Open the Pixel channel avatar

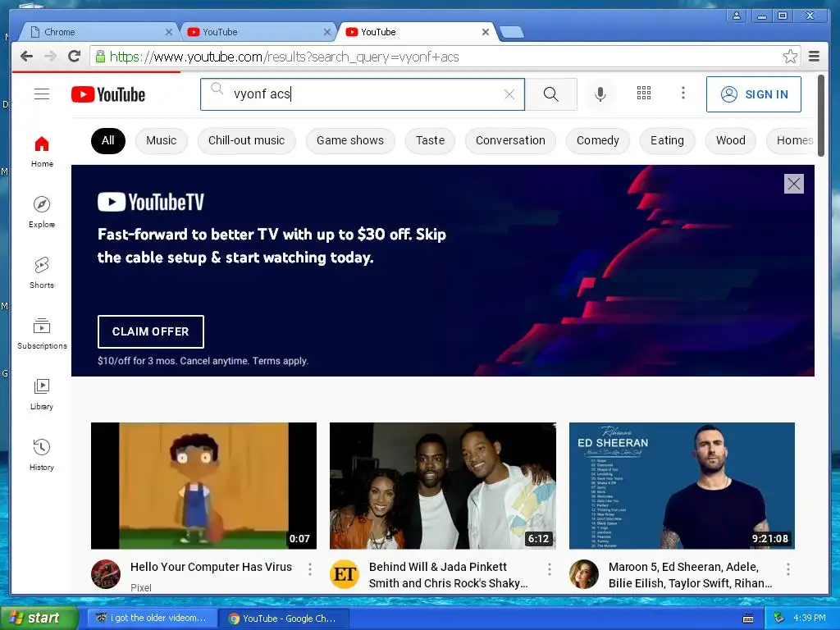tap(106, 574)
